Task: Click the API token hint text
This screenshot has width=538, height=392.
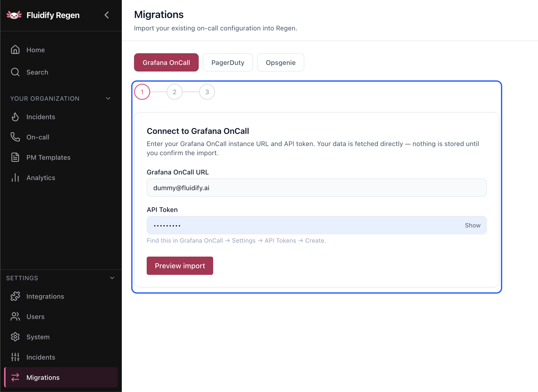Action: coord(236,240)
